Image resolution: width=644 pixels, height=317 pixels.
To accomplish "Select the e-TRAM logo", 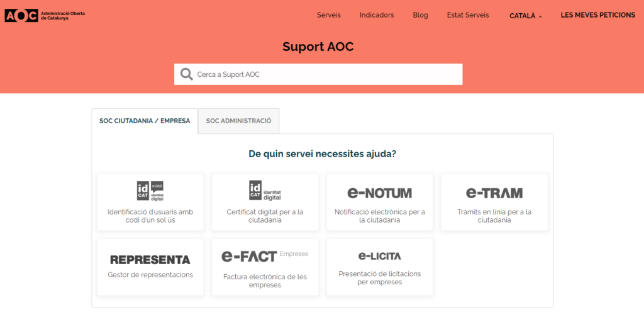I will [x=494, y=192].
